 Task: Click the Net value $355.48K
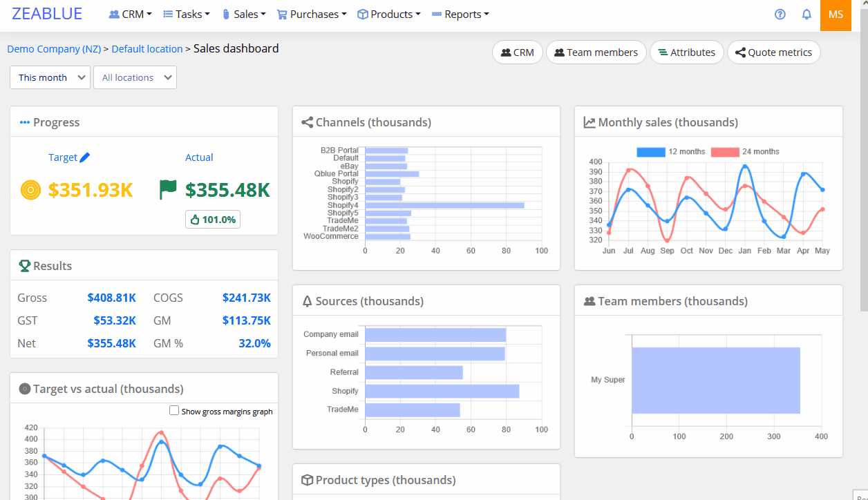tap(111, 343)
